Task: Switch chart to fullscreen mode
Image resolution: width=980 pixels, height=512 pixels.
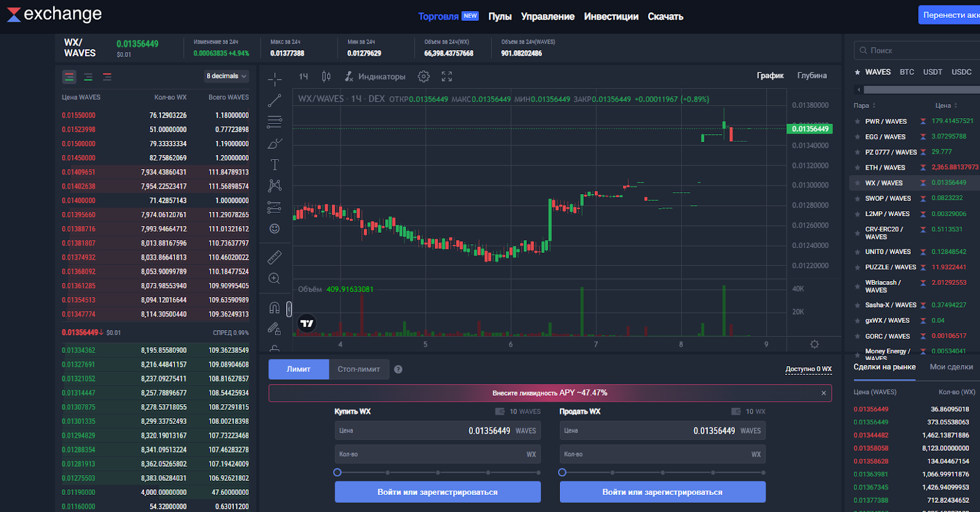Action: pyautogui.click(x=447, y=77)
